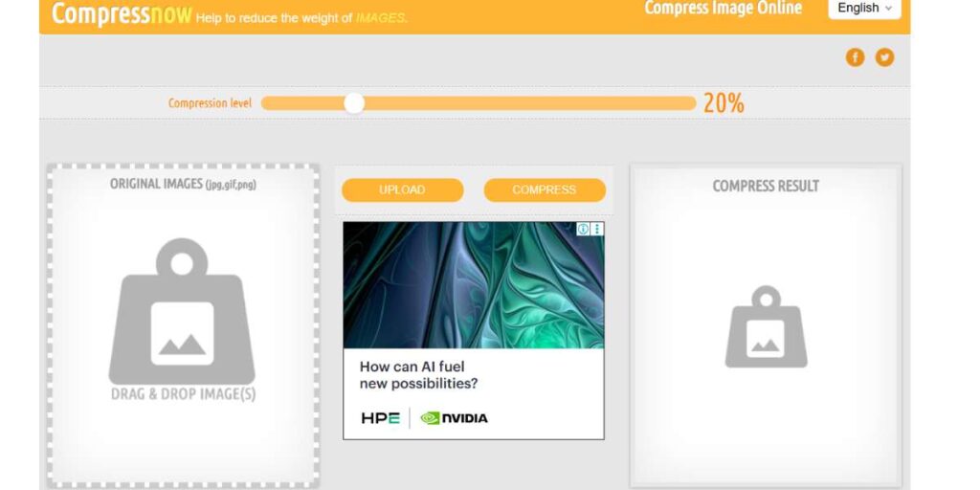Open the Facebook share icon
This screenshot has width=980, height=490.
pos(855,57)
